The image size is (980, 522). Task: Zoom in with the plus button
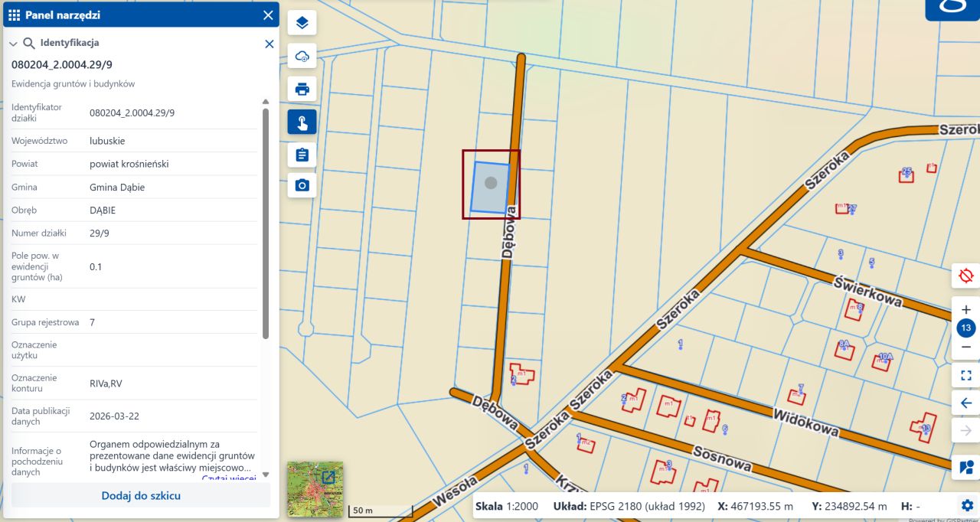tap(966, 309)
